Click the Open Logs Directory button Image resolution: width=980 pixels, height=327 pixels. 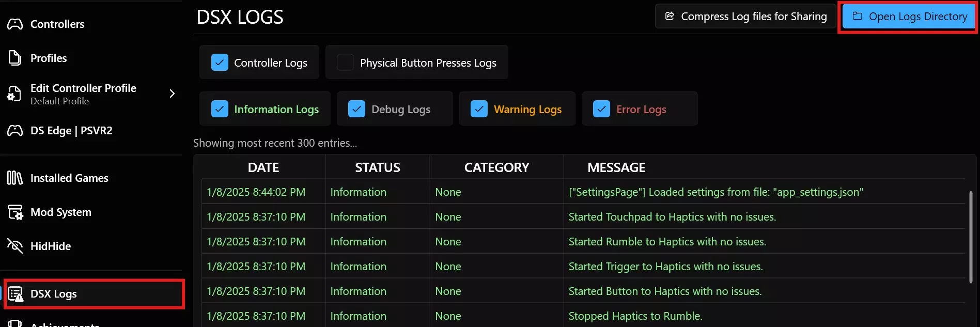click(909, 17)
